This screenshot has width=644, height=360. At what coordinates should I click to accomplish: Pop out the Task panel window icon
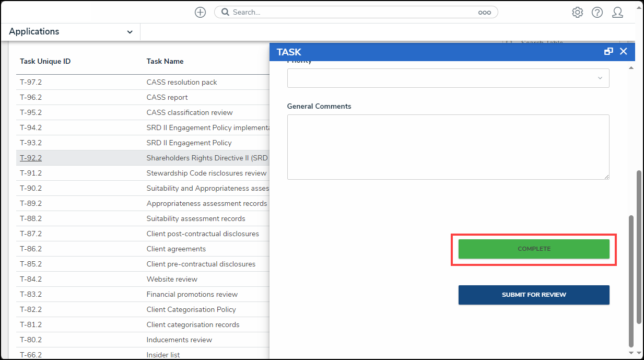608,51
